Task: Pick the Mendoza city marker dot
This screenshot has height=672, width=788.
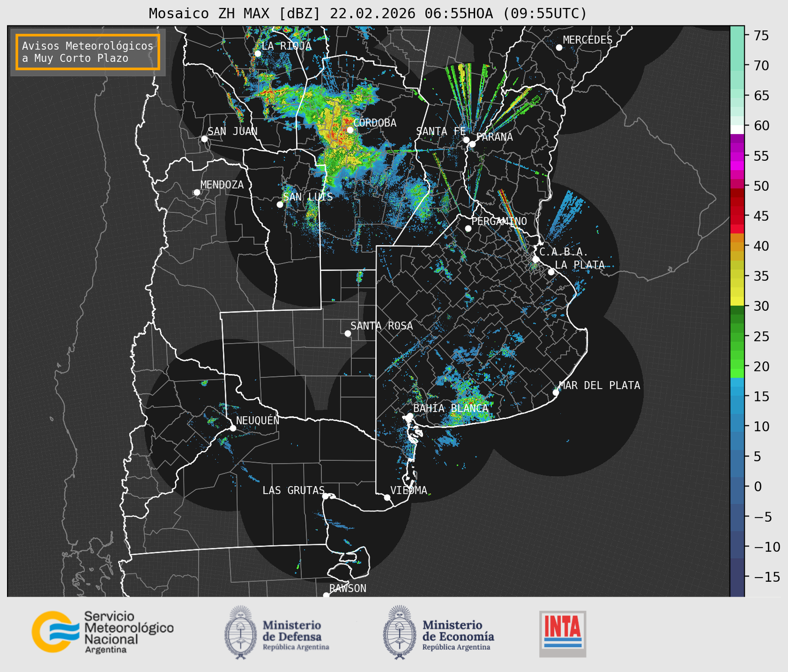Action: pos(197,193)
